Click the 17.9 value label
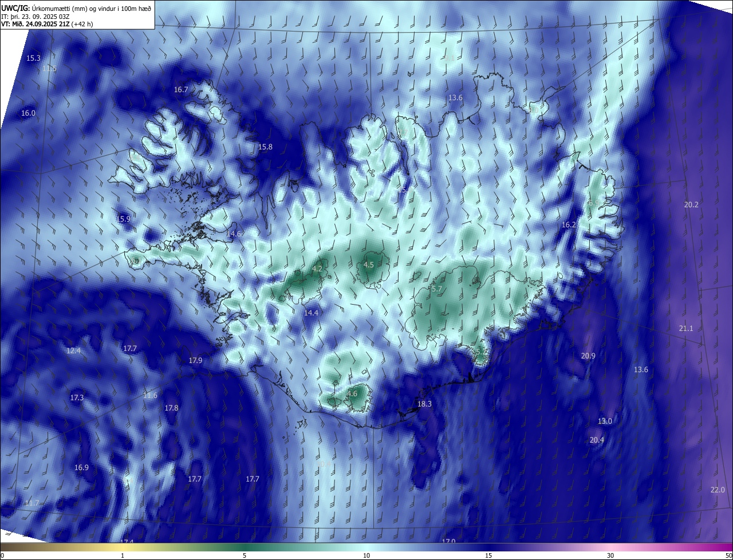This screenshot has height=560, width=733. coord(195,360)
